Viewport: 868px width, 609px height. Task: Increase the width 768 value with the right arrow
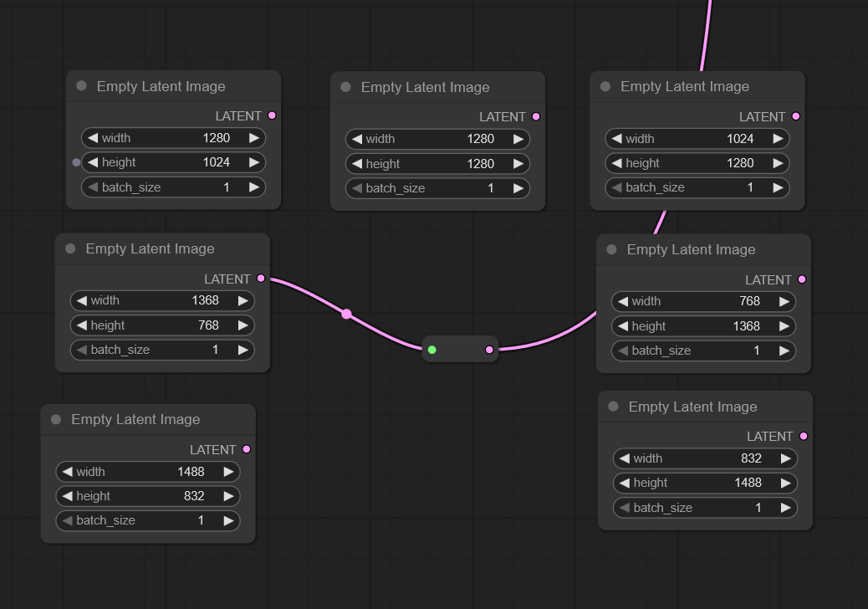(x=784, y=301)
